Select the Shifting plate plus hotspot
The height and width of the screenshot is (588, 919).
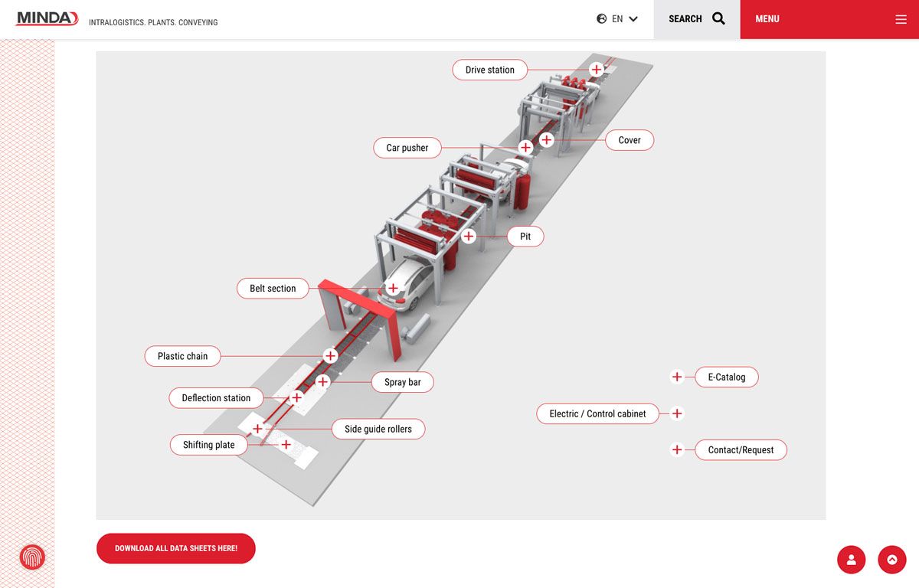pos(286,445)
